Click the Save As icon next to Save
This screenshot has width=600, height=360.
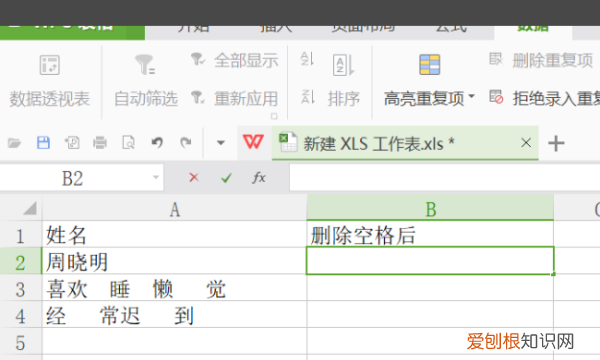(x=72, y=143)
